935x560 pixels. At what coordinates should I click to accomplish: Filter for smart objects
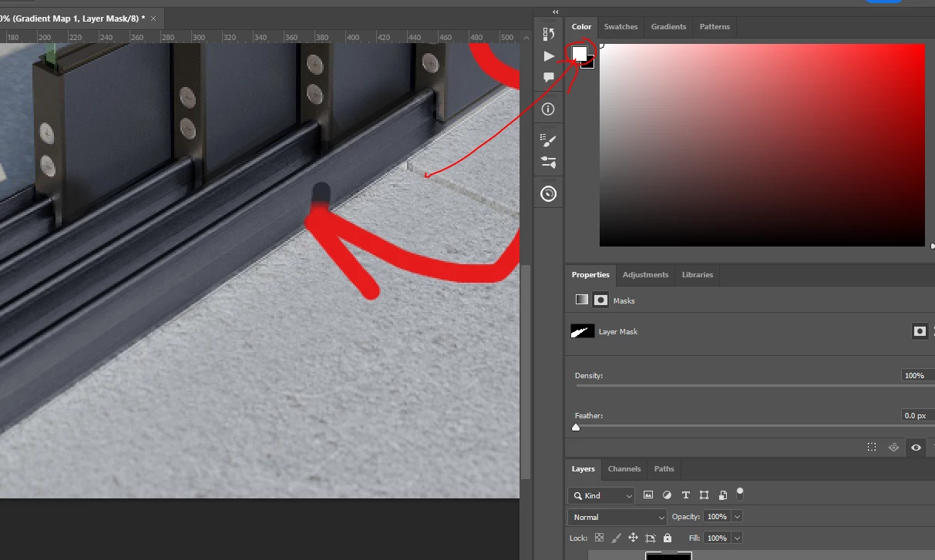pyautogui.click(x=723, y=495)
